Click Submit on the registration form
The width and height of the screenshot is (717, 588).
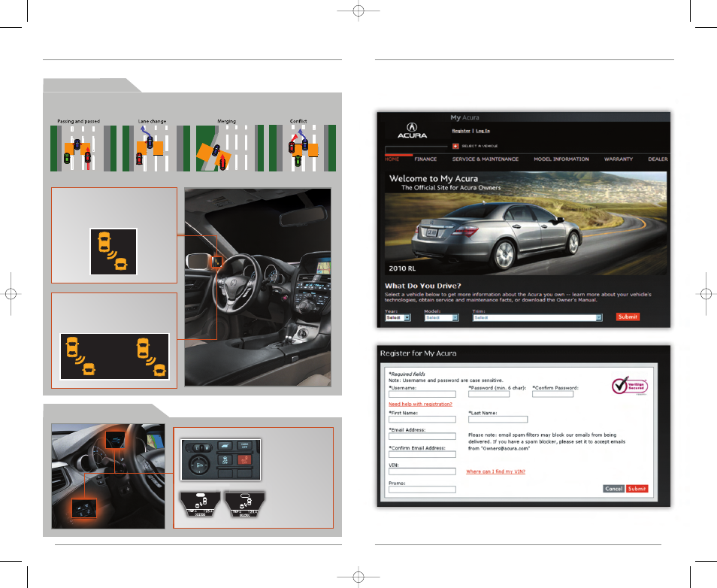(637, 489)
